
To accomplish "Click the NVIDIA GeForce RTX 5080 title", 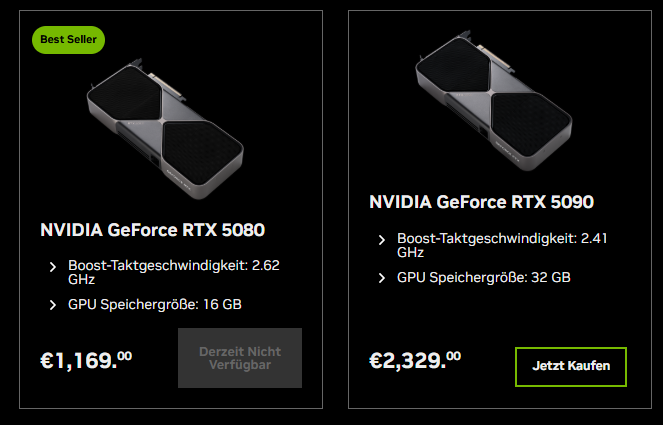I will pyautogui.click(x=152, y=230).
